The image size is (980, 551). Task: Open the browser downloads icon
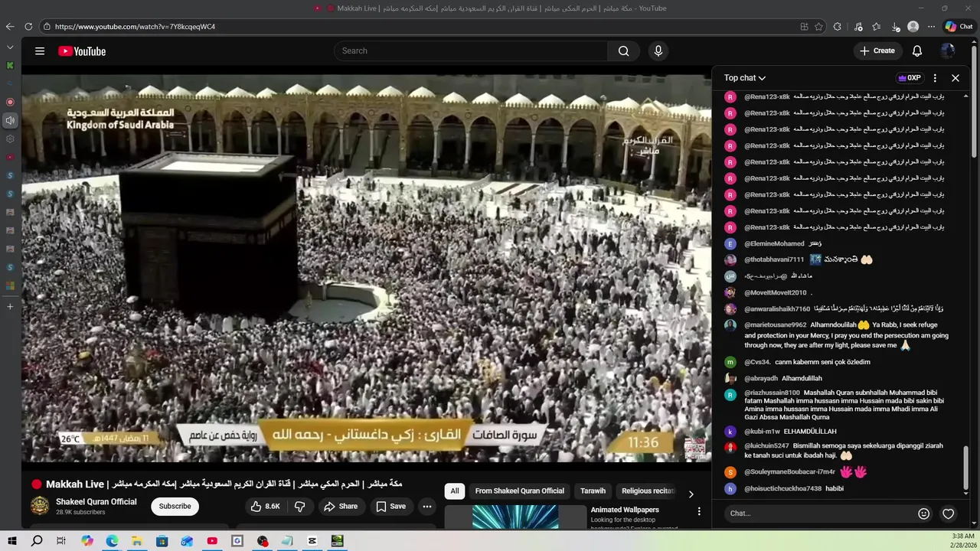pyautogui.click(x=895, y=26)
